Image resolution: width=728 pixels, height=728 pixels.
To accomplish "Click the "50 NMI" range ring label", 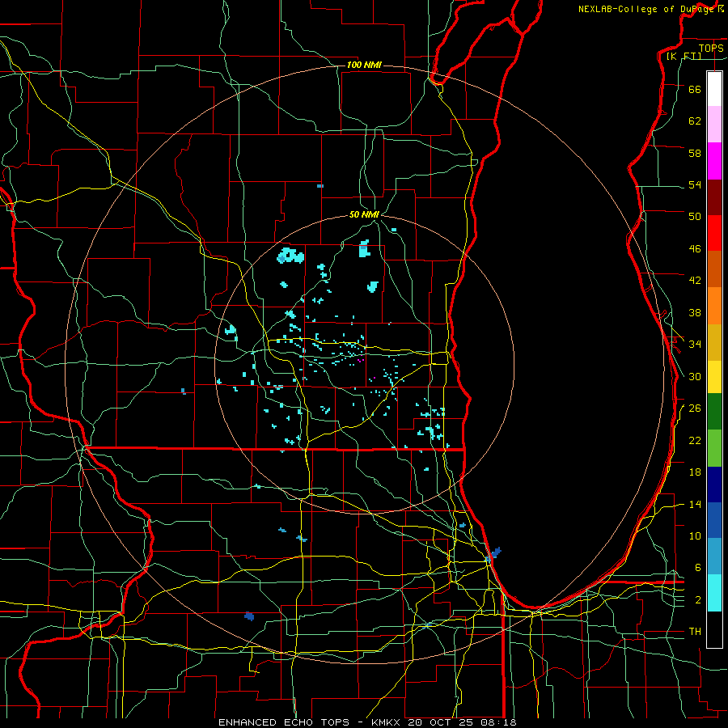I will 365,214.
